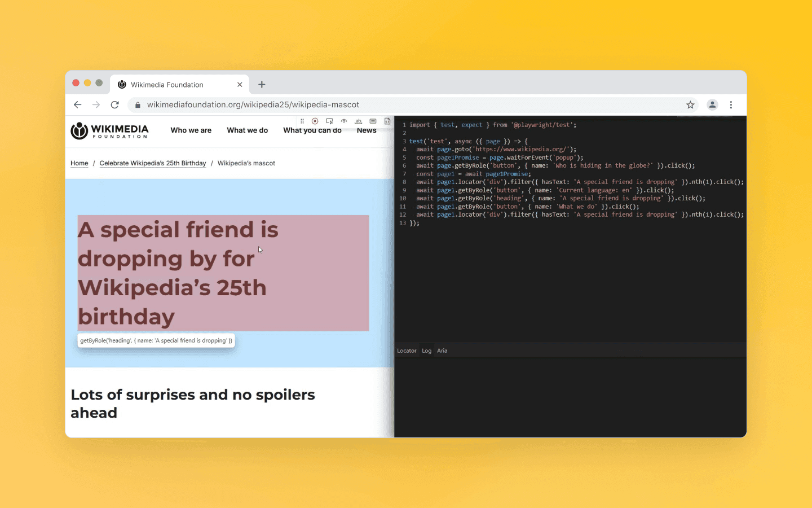Click the assert snapshot code icon
812x508 pixels.
coord(387,121)
